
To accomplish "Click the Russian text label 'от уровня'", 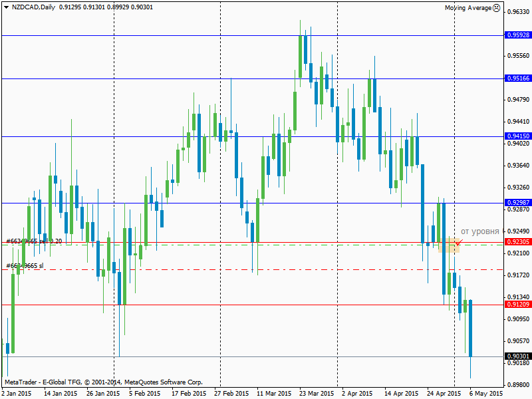I will click(479, 231).
